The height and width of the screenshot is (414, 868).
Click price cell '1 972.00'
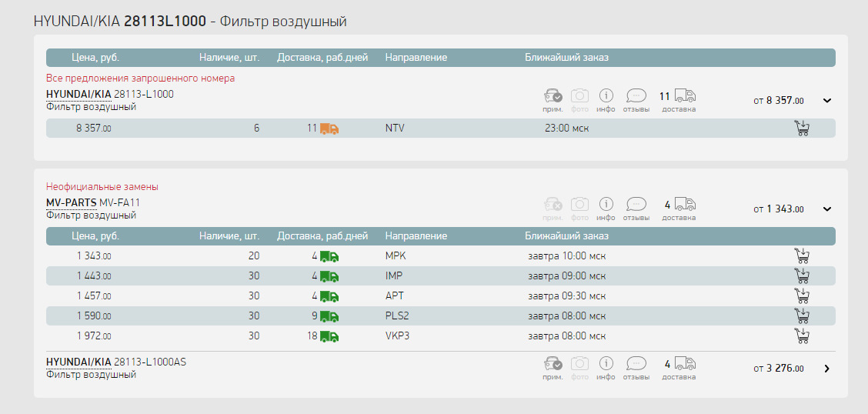point(94,336)
